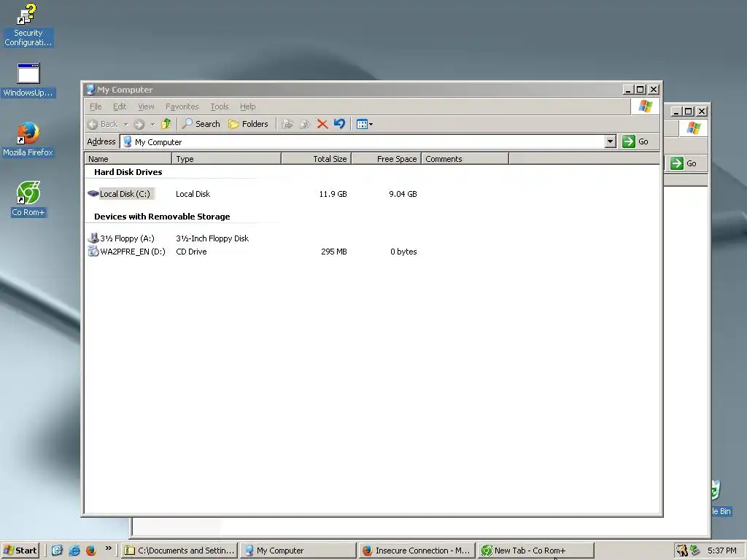This screenshot has width=747, height=560.
Task: Switch to Insecure Connection taskbar button
Action: click(417, 551)
